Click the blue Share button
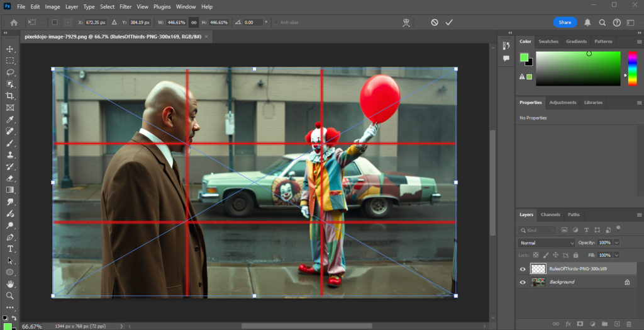 coord(565,22)
